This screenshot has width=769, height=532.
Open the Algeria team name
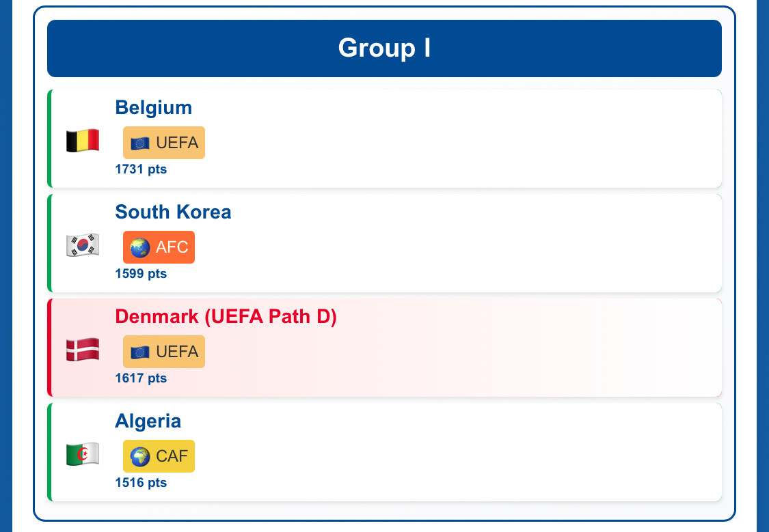click(x=148, y=421)
